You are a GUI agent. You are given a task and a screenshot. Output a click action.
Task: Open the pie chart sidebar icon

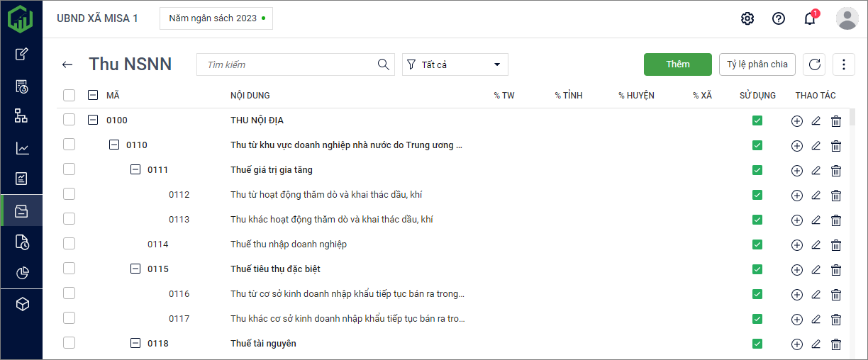point(22,273)
